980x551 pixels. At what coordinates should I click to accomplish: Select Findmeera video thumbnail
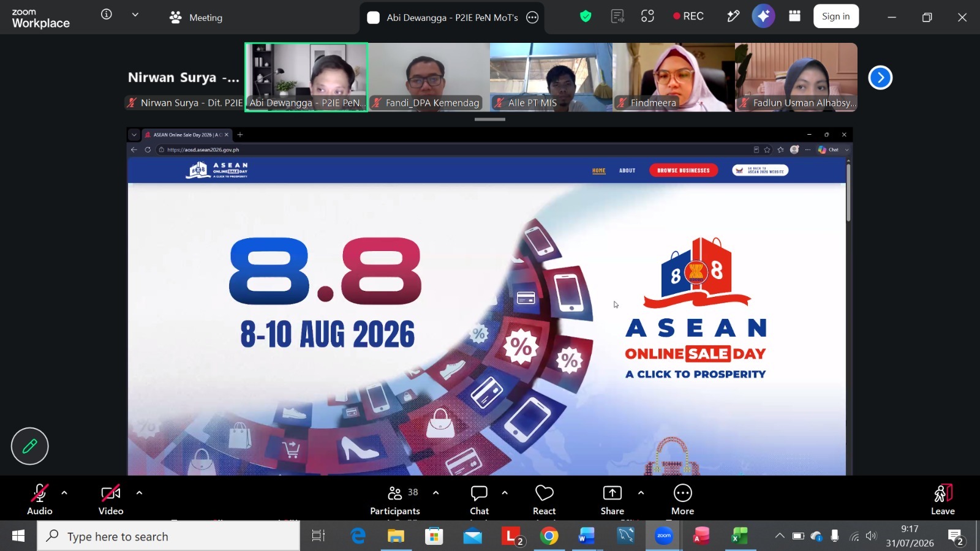(x=674, y=77)
